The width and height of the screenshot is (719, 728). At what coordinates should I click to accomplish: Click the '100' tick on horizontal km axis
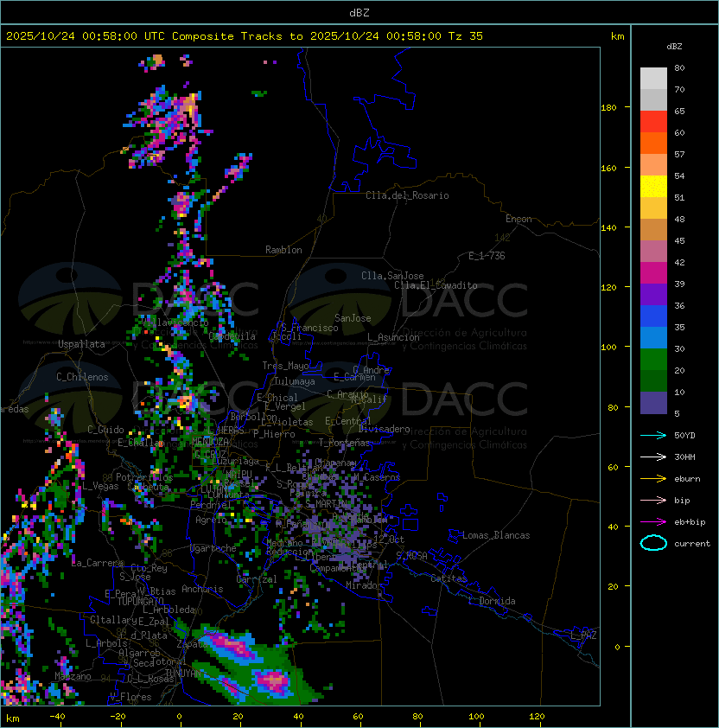click(x=477, y=717)
